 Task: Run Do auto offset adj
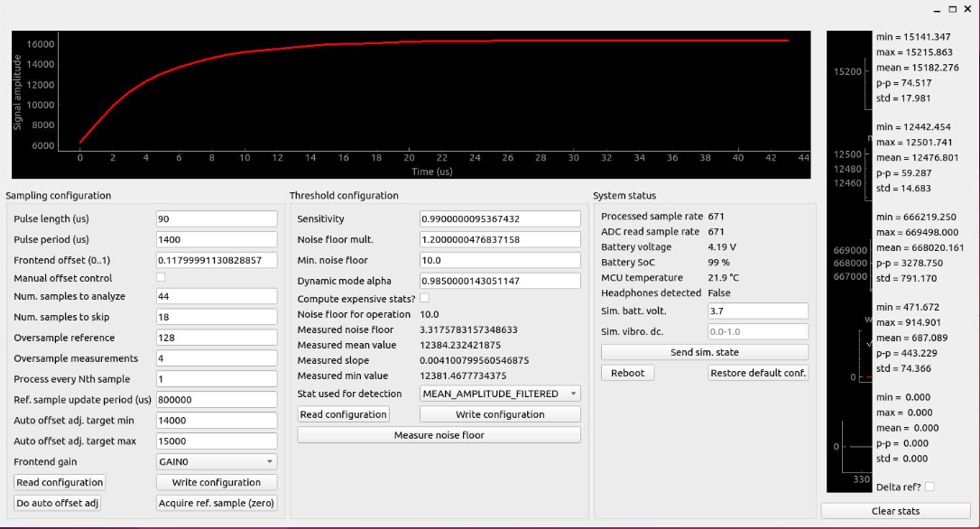57,503
